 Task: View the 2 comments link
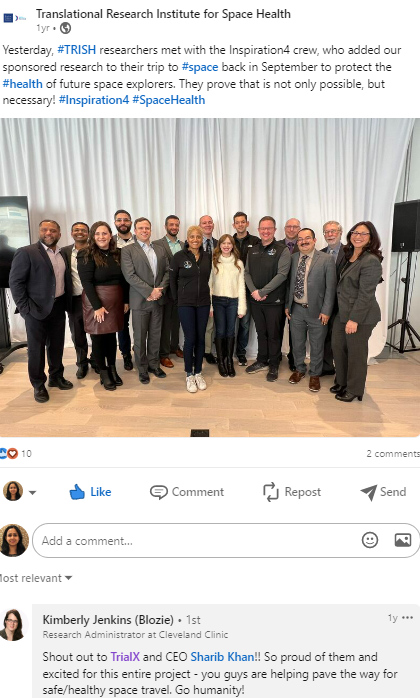(x=393, y=454)
